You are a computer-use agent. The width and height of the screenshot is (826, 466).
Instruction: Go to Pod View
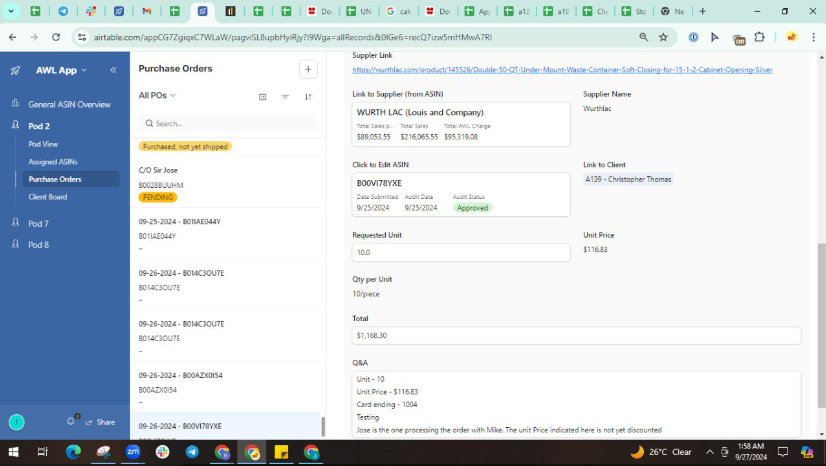(43, 144)
